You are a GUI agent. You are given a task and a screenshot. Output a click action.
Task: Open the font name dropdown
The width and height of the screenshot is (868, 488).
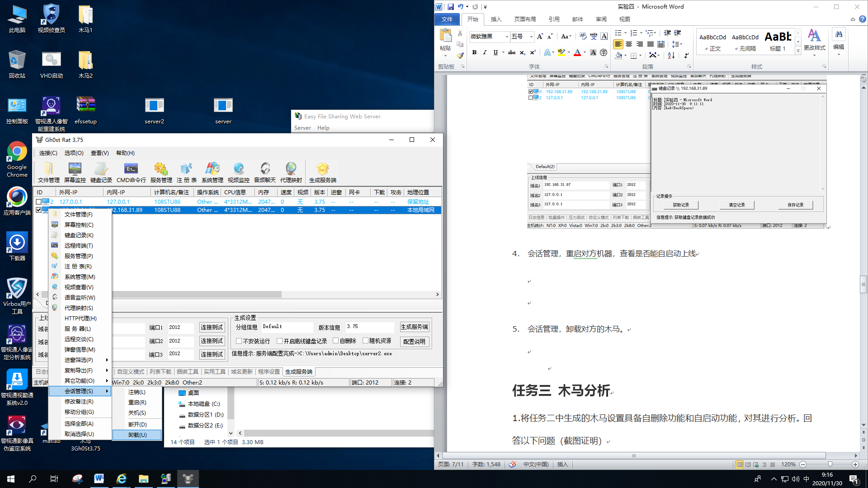click(x=506, y=37)
